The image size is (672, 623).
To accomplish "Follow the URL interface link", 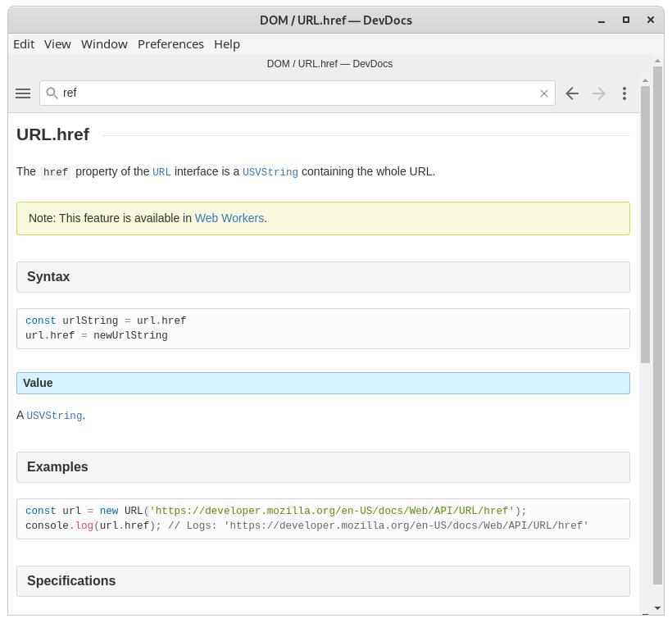I will [x=161, y=172].
